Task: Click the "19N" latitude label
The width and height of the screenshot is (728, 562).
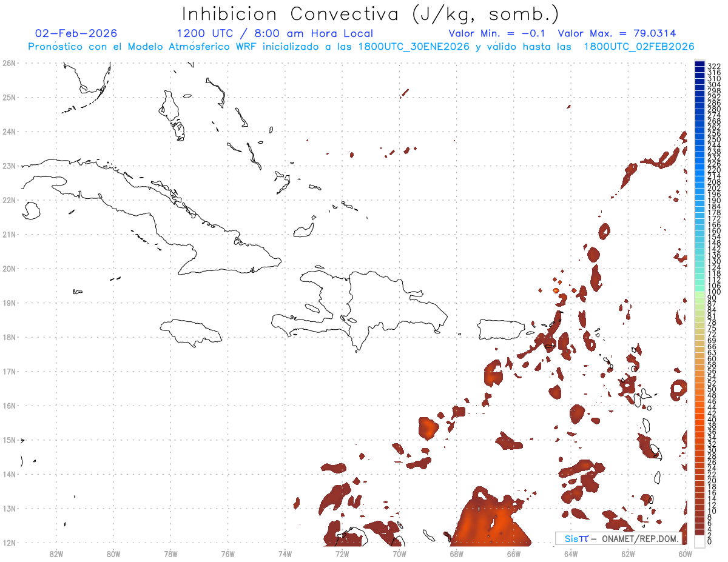Action: [x=8, y=303]
